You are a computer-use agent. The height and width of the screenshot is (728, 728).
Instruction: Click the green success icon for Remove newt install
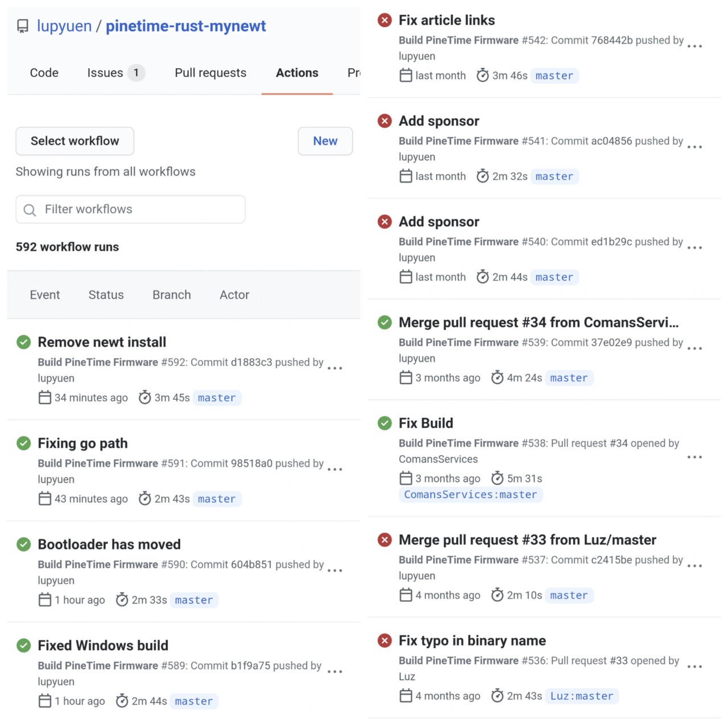[x=24, y=342]
